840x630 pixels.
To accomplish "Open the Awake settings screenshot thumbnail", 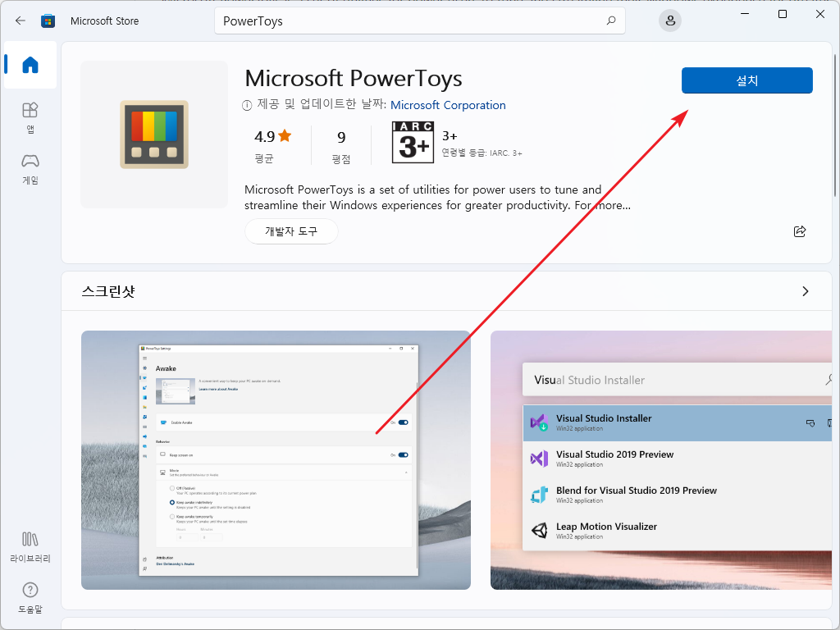I will click(276, 460).
